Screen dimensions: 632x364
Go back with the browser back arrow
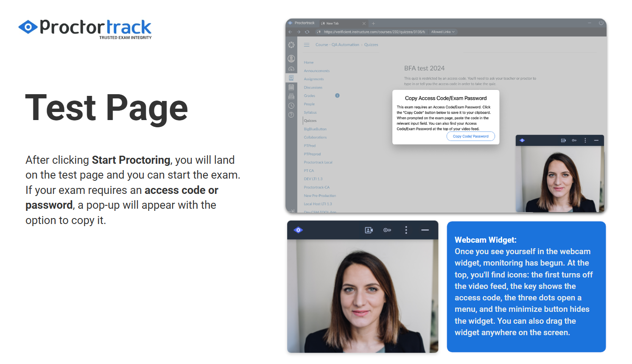[291, 32]
